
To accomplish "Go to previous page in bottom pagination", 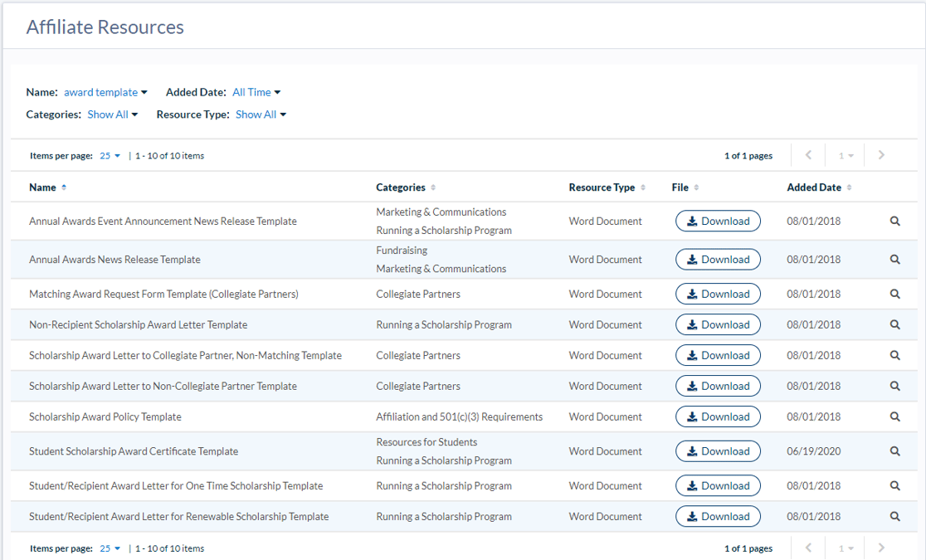I will click(x=808, y=548).
